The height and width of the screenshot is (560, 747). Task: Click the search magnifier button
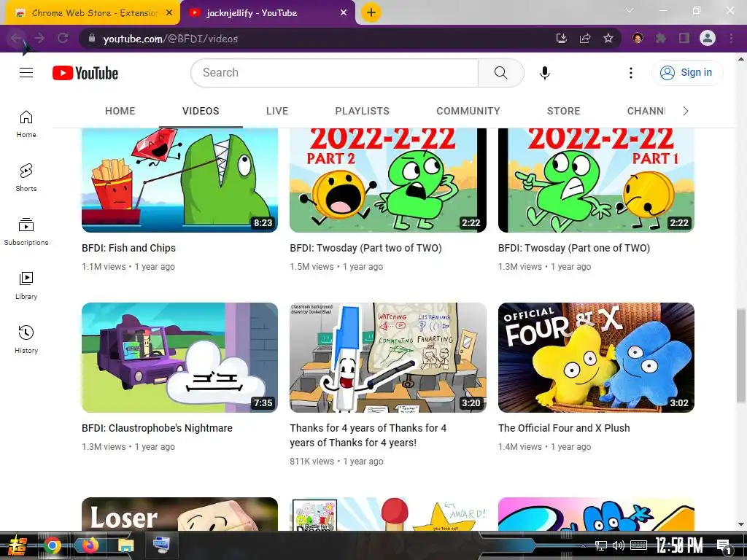click(x=500, y=72)
